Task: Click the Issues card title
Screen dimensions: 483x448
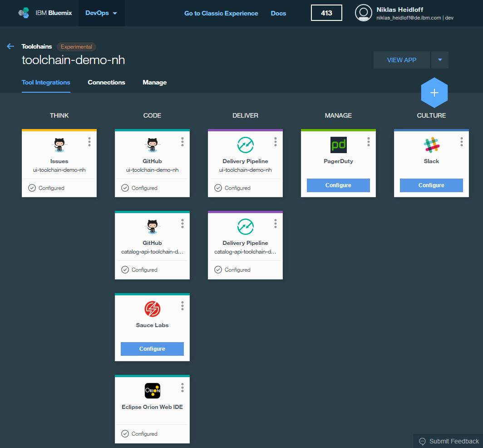Action: click(x=59, y=161)
